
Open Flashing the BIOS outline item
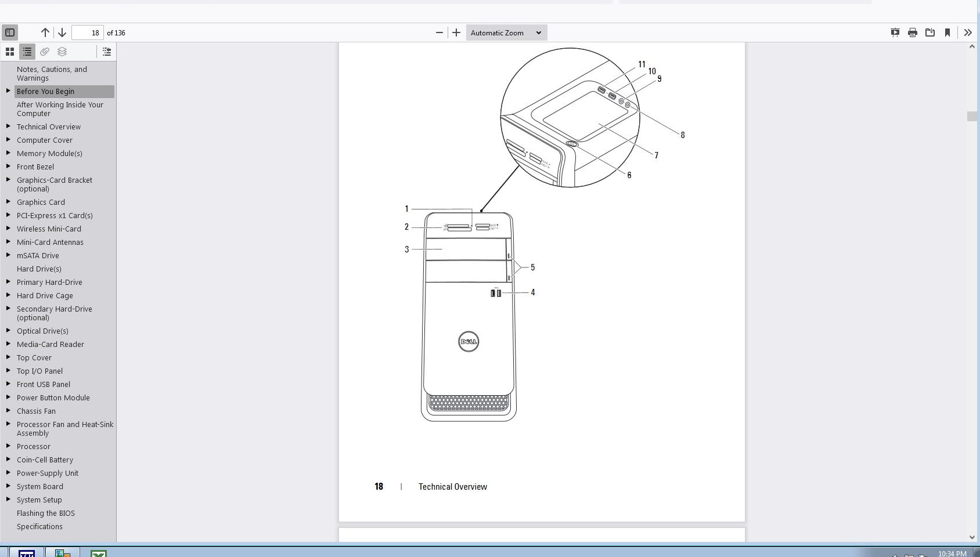tap(46, 513)
